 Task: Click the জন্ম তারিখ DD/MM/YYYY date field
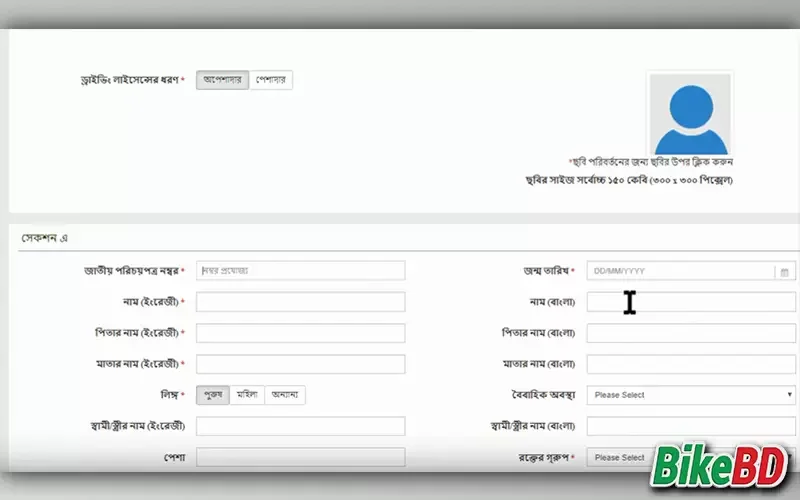point(680,271)
